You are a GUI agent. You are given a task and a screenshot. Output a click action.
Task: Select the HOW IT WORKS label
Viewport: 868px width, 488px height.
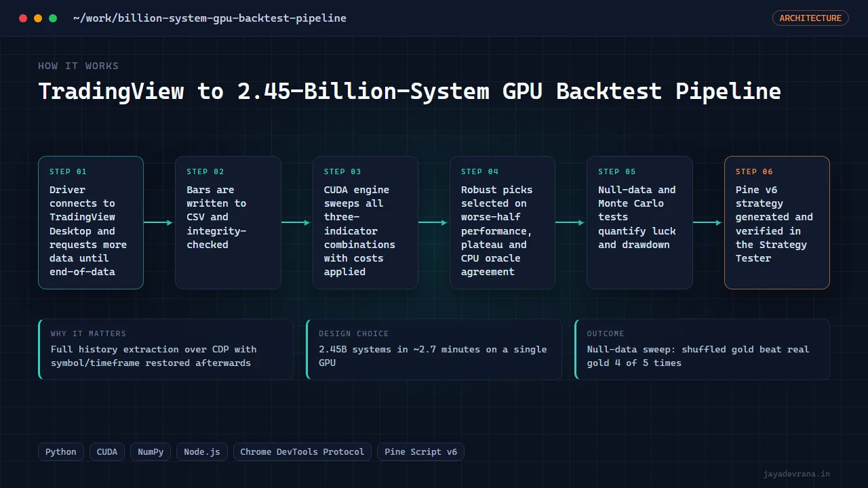pos(78,66)
